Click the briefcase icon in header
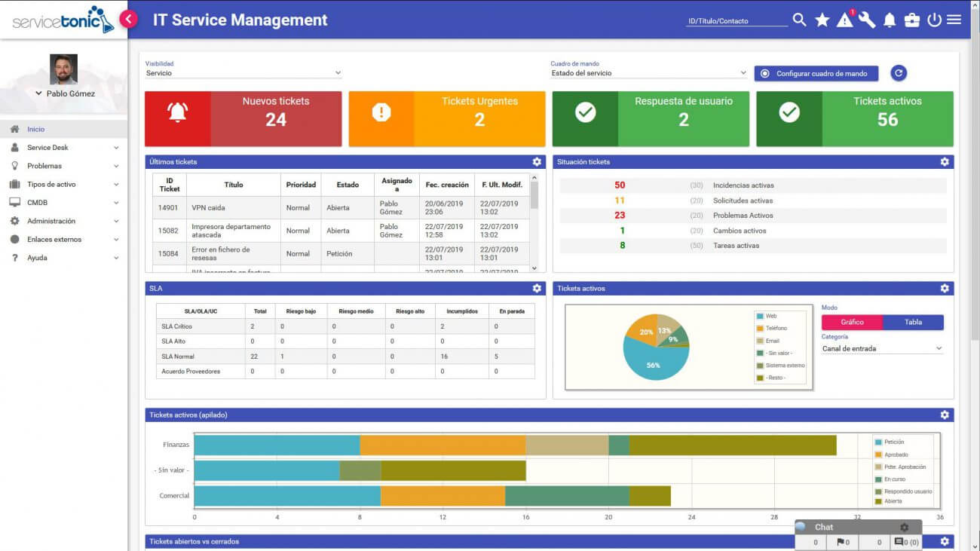This screenshot has height=551, width=980. [912, 20]
